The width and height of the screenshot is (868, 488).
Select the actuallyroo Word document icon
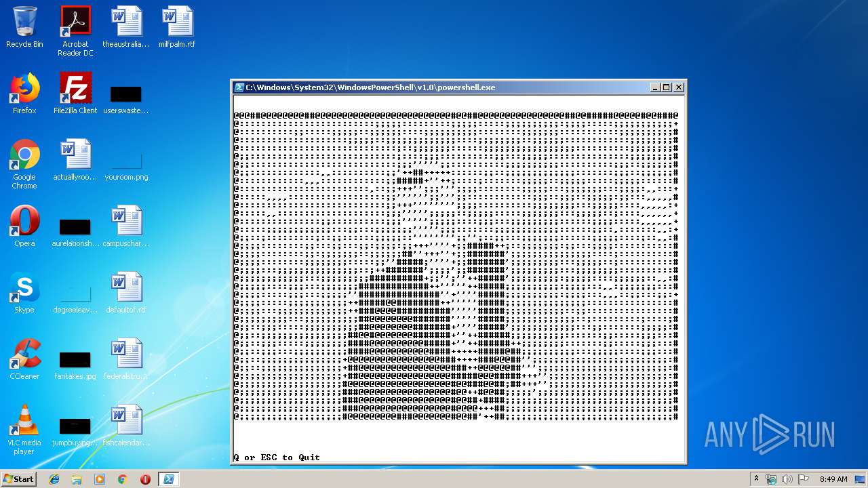pyautogui.click(x=75, y=160)
